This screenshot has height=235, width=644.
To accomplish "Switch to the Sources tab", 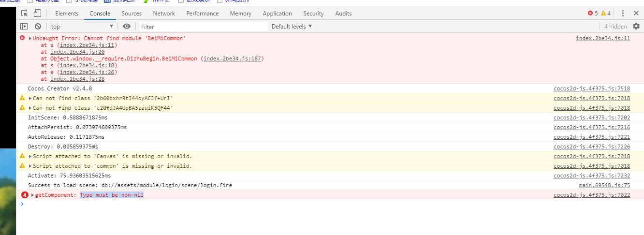I will [x=132, y=14].
